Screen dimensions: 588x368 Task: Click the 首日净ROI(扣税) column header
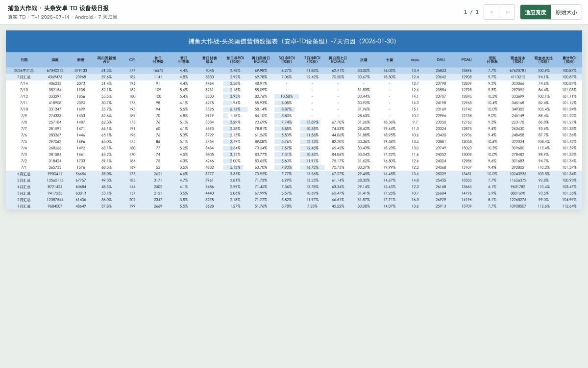tap(235, 60)
